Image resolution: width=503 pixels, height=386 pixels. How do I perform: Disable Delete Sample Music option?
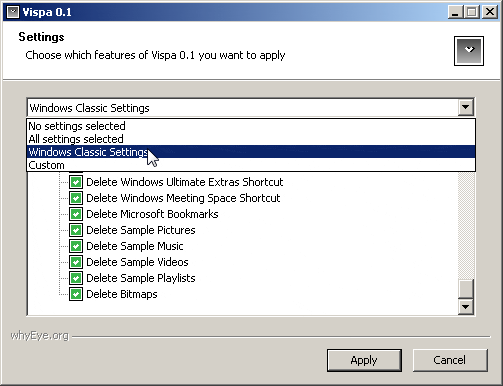point(76,246)
